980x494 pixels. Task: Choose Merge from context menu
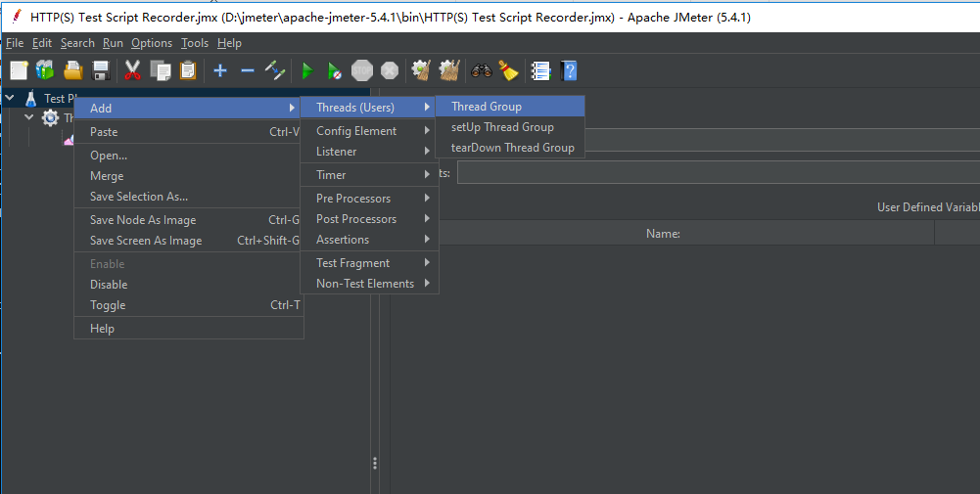[x=188, y=176]
